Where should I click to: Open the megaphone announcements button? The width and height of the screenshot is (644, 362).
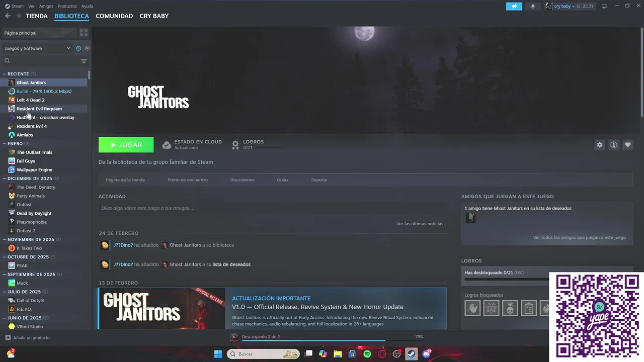[514, 6]
